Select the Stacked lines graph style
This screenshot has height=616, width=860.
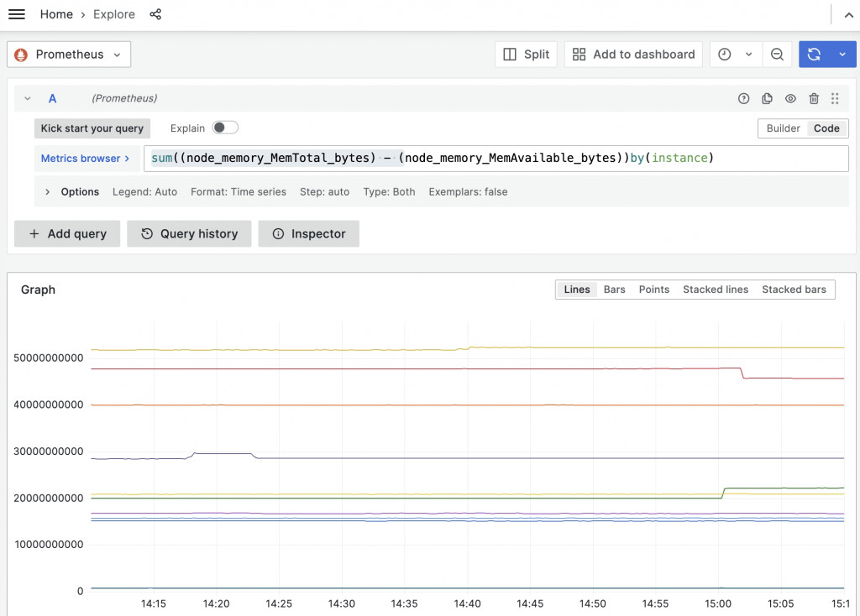coord(716,290)
